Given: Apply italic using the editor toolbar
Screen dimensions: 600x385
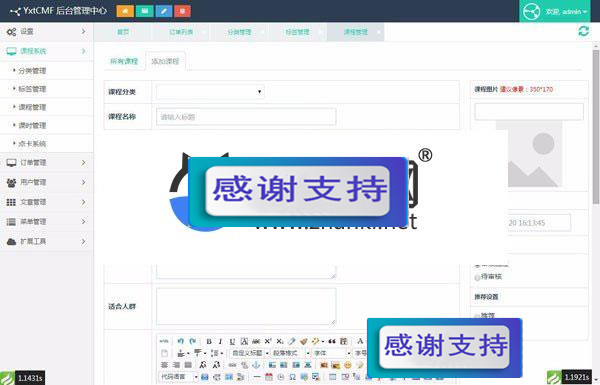Looking at the screenshot, I should tap(220, 341).
